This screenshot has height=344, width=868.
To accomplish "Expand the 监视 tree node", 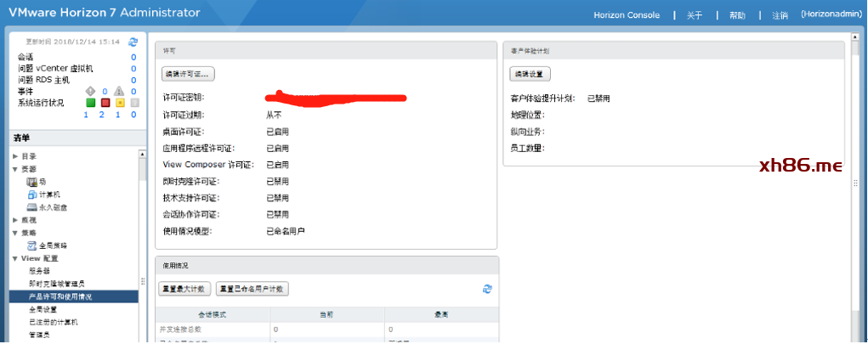I will (14, 220).
